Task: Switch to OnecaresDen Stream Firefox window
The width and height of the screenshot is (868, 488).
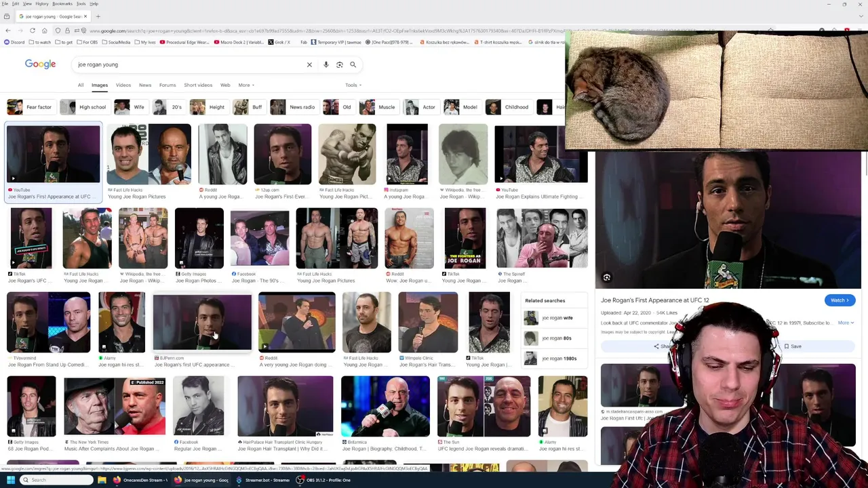Action: coord(140,480)
